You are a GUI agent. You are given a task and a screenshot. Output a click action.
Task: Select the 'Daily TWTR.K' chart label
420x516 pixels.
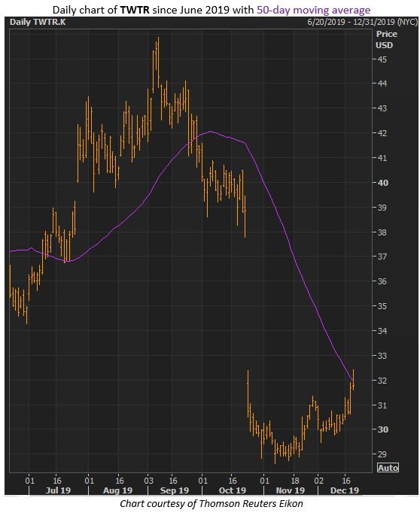[38, 22]
